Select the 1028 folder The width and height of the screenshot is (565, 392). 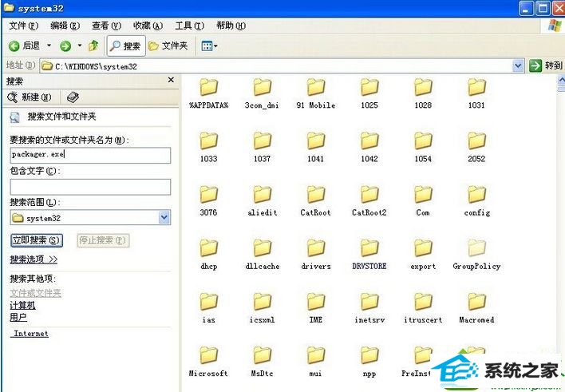[x=423, y=93]
